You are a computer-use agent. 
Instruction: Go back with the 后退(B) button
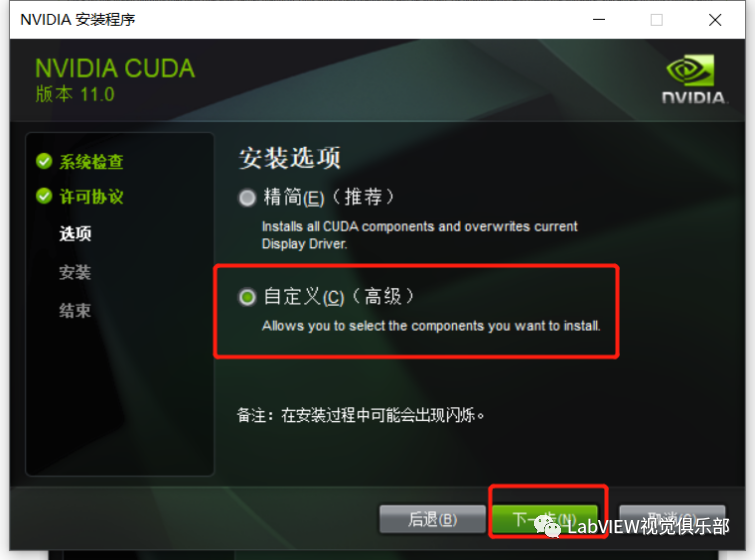coord(432,519)
